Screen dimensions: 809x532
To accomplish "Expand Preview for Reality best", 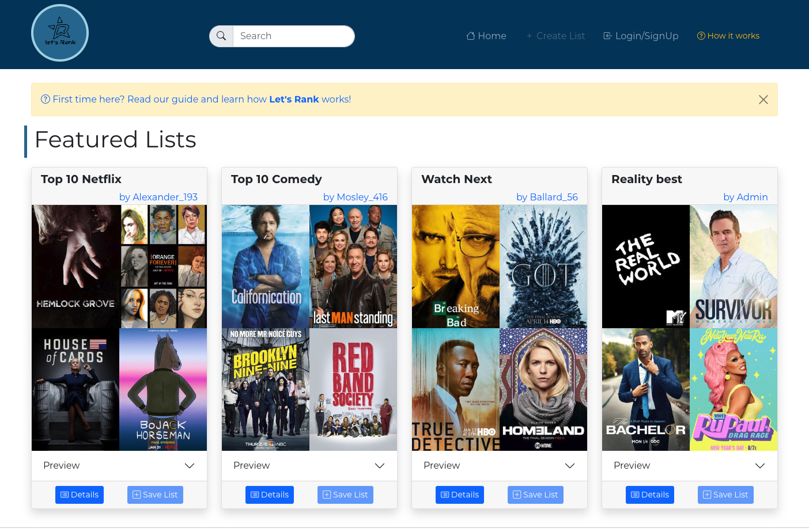I will [x=690, y=465].
